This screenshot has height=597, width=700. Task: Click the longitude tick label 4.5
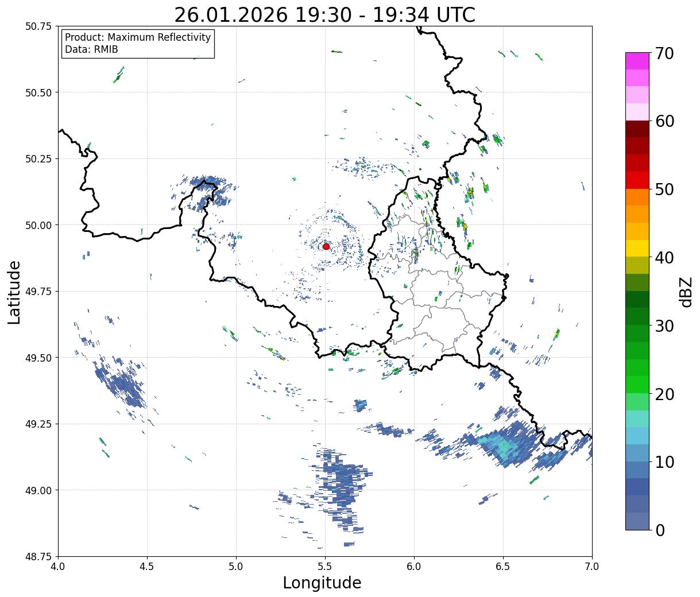point(147,567)
